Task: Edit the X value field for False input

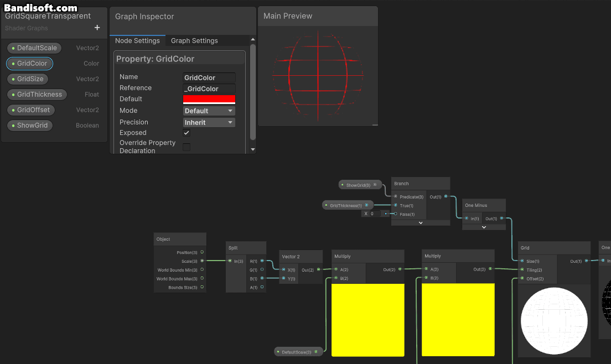Action: pos(375,214)
